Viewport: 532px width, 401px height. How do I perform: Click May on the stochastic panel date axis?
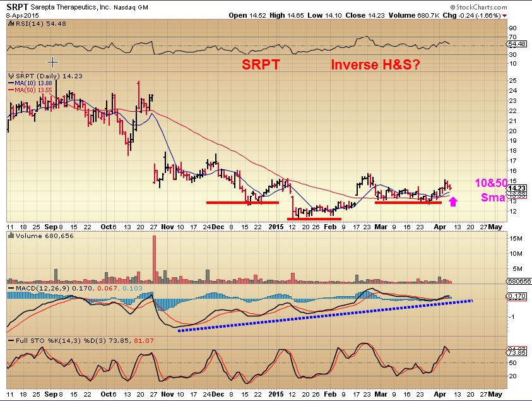(495, 395)
